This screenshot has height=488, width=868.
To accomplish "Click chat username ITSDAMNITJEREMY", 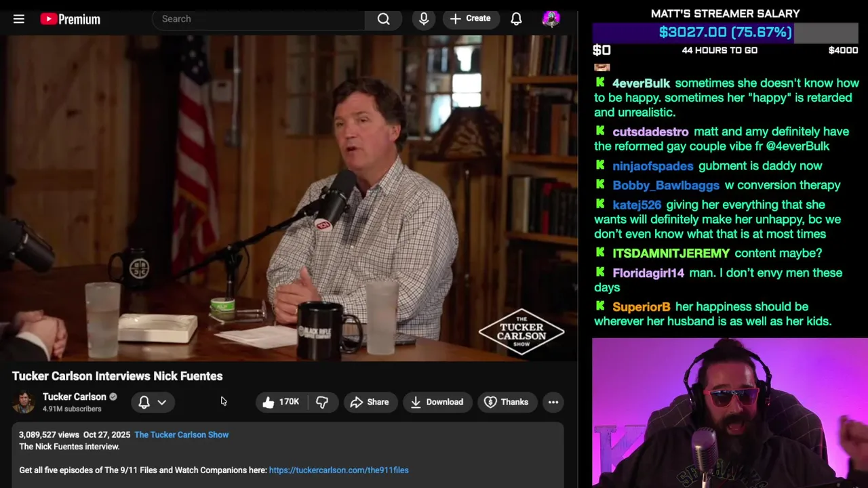I will [671, 253].
